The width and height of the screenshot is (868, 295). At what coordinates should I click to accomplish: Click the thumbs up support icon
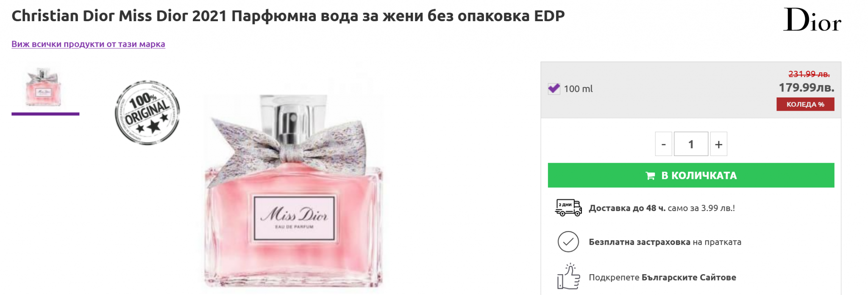pyautogui.click(x=568, y=276)
